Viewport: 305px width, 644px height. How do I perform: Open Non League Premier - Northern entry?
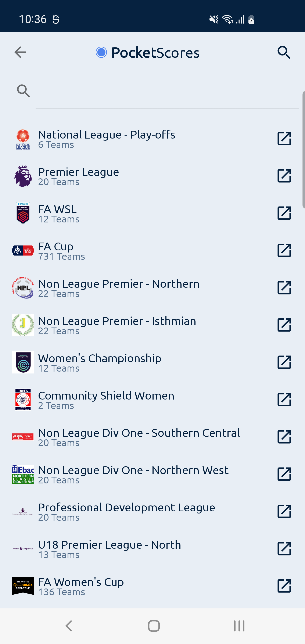pyautogui.click(x=152, y=288)
